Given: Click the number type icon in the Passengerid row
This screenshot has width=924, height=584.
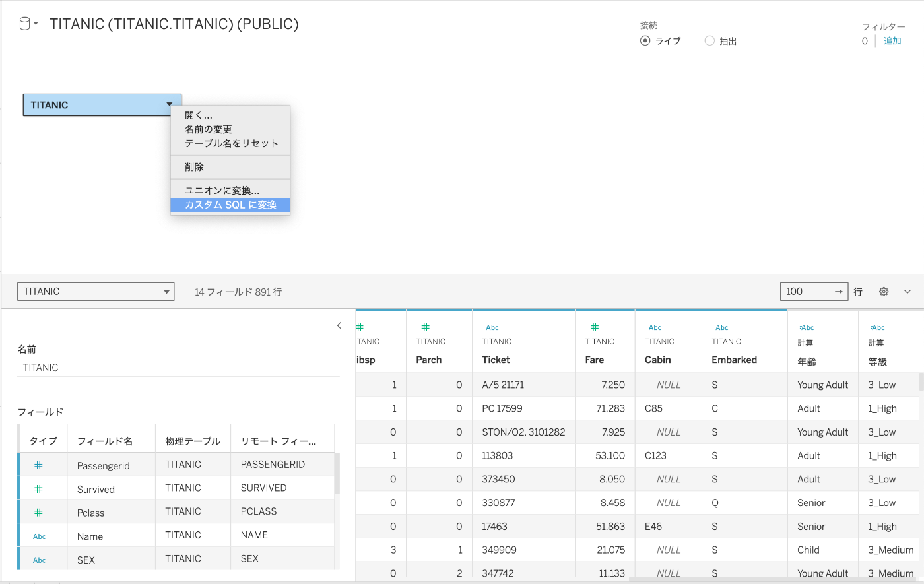Looking at the screenshot, I should (x=38, y=465).
